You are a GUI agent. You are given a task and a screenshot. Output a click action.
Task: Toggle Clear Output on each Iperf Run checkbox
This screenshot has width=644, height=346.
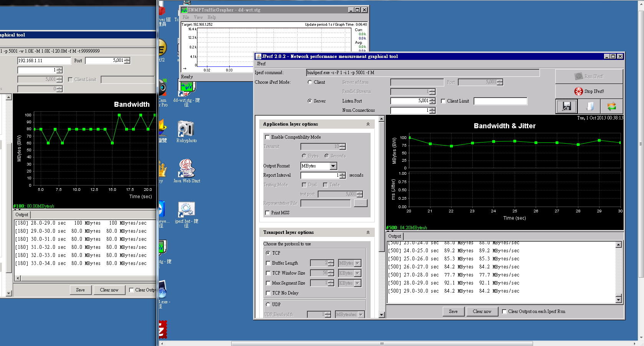(x=505, y=311)
